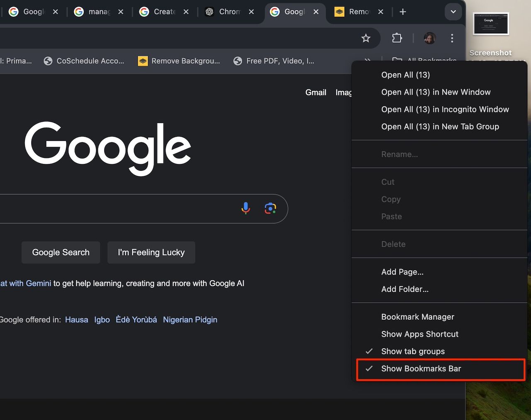Open a new tab using the plus icon
The image size is (531, 420).
[x=402, y=12]
